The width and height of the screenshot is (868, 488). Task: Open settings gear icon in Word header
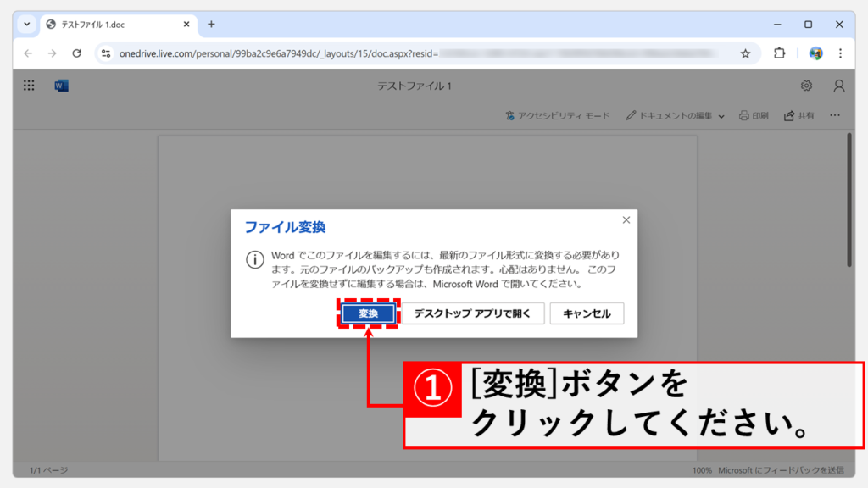806,86
